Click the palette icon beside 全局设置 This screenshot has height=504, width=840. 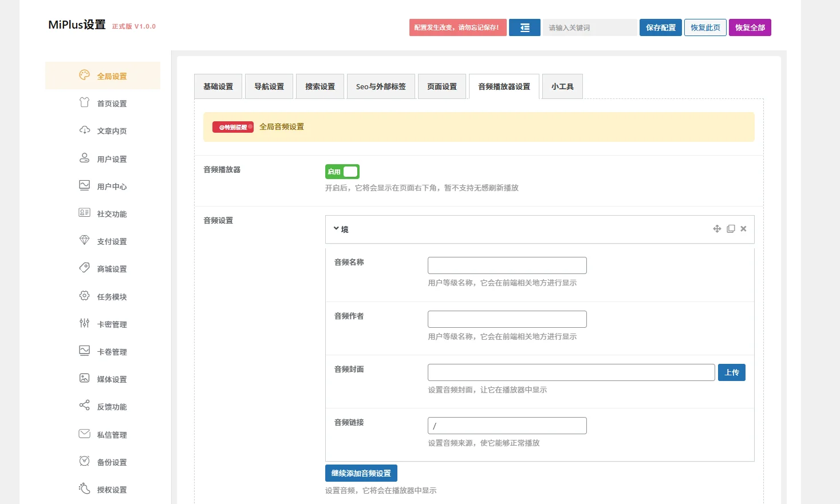point(84,75)
